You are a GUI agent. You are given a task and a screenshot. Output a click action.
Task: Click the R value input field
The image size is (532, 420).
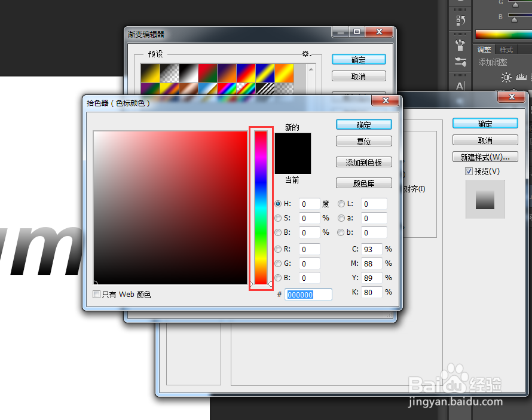(x=310, y=249)
